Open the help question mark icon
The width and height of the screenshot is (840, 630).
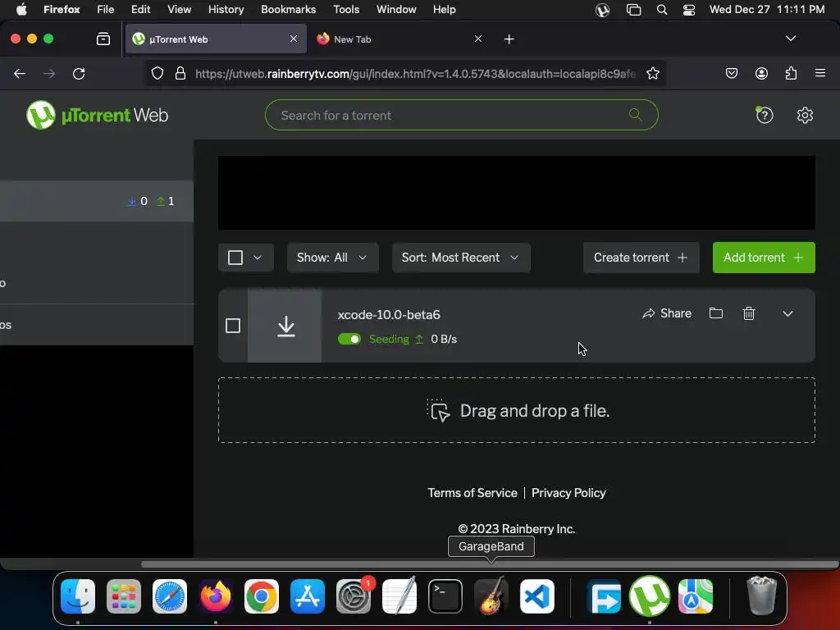[x=765, y=115]
